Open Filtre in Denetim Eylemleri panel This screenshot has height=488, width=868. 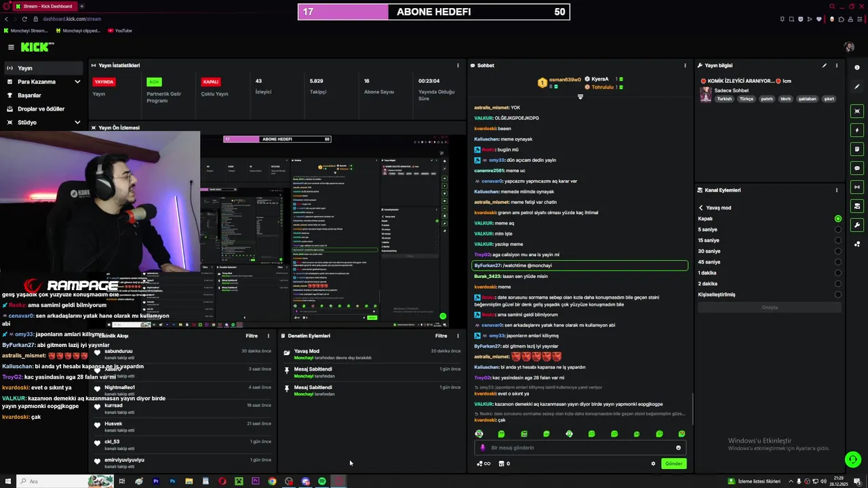pos(441,335)
